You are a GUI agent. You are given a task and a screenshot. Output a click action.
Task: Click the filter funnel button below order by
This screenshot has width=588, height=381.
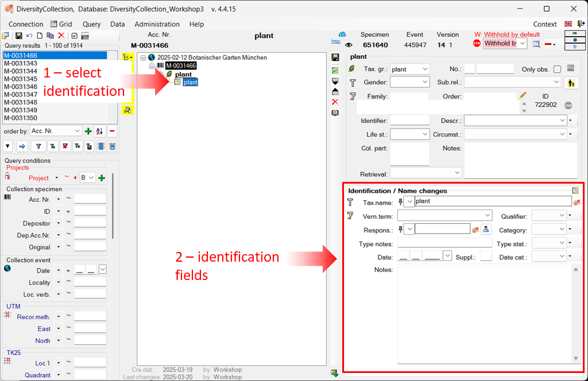38,146
